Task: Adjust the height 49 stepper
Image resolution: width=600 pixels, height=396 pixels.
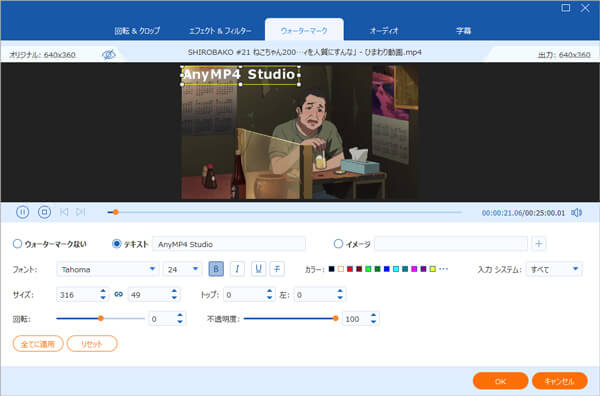Action: point(174,294)
